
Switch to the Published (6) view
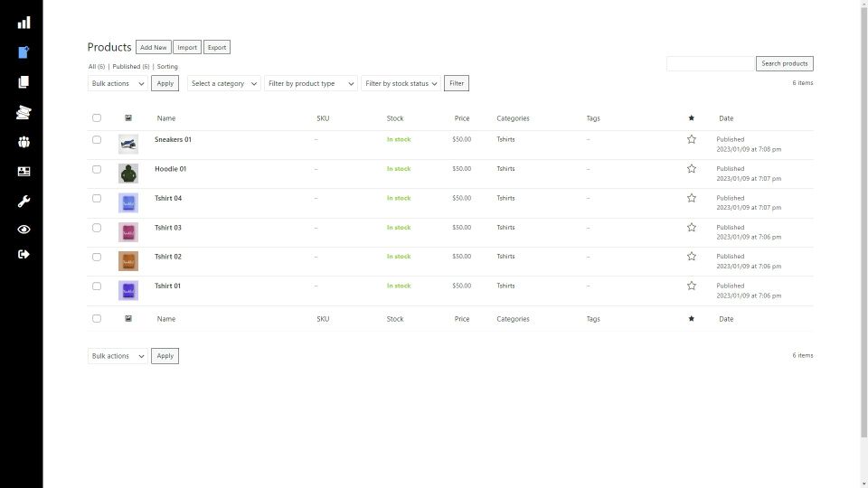pyautogui.click(x=130, y=67)
